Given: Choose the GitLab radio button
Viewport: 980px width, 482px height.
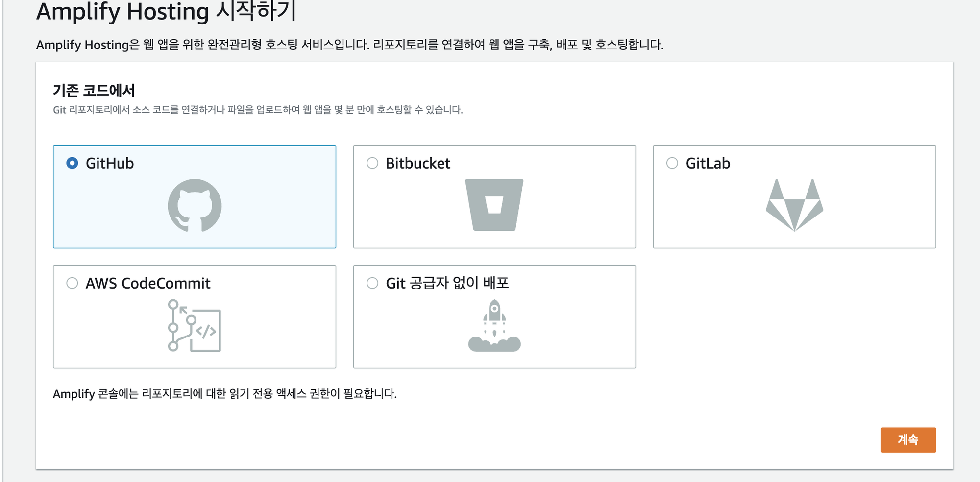Looking at the screenshot, I should coord(672,163).
